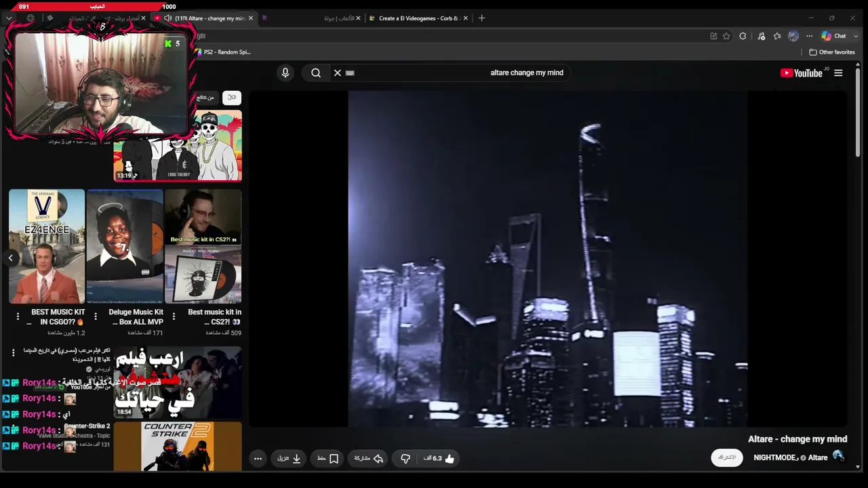Click the Share (مشاركة) button
This screenshot has width=868, height=488.
369,458
